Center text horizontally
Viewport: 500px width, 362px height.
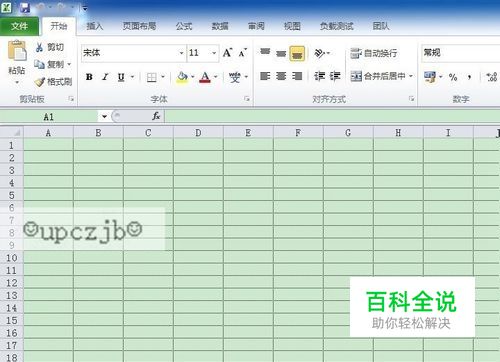click(281, 76)
